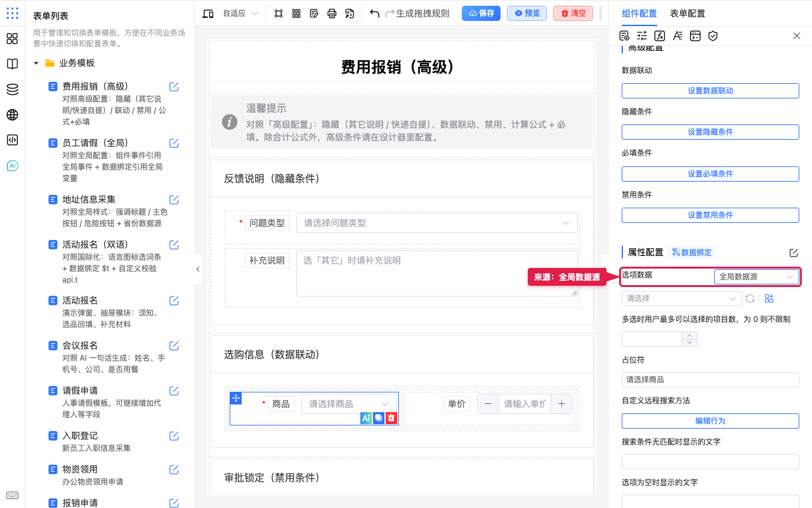
Task: Click 设置数据联动 button
Action: 710,91
